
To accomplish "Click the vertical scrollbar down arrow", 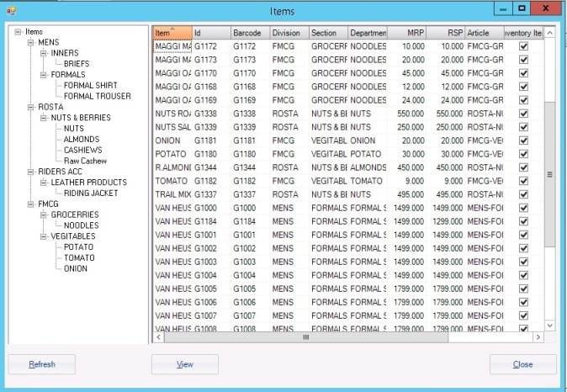I will pyautogui.click(x=550, y=325).
